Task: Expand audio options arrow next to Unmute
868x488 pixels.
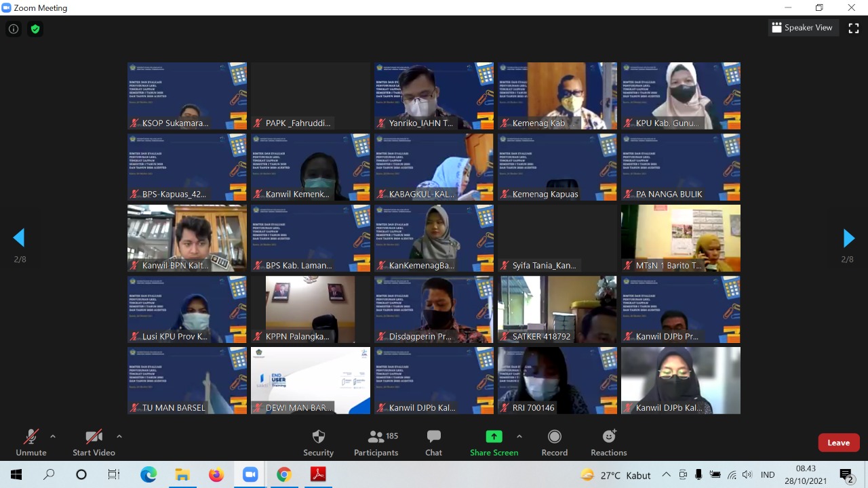Action: [x=53, y=436]
